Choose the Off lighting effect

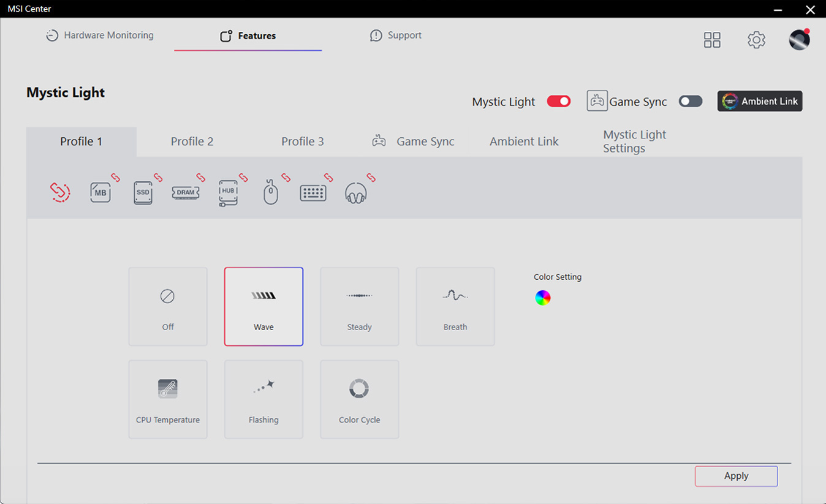(168, 306)
